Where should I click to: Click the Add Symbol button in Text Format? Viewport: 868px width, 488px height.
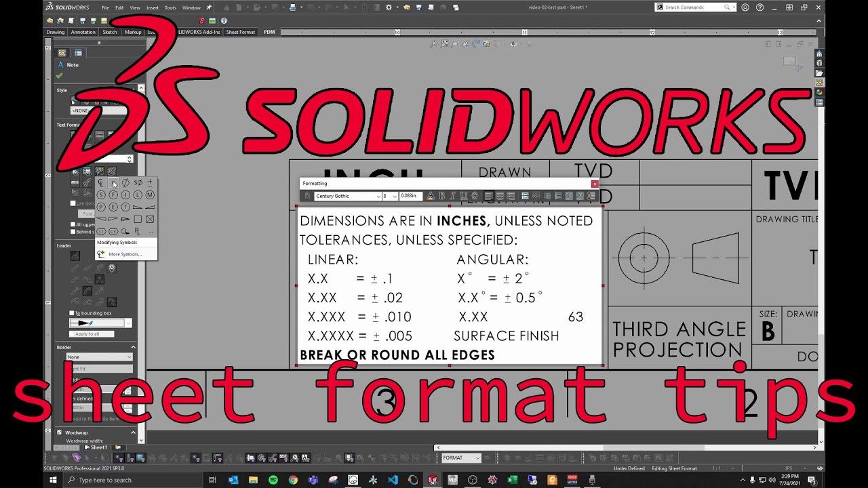(100, 171)
